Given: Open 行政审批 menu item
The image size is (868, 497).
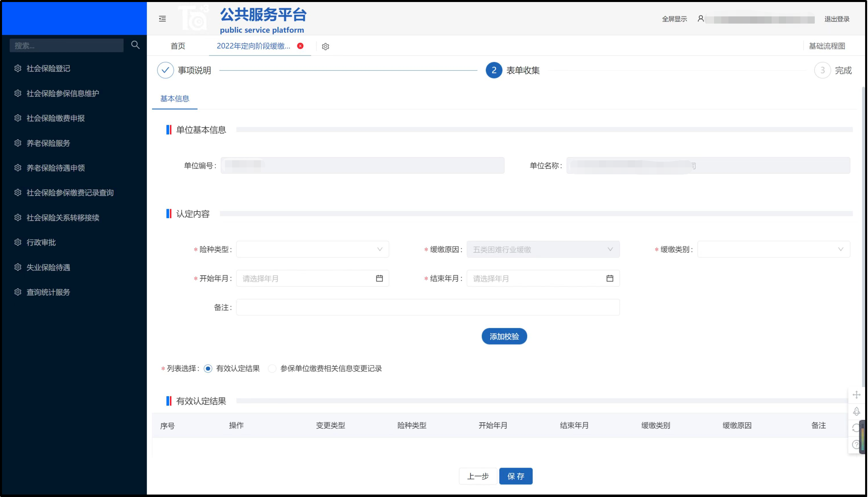Looking at the screenshot, I should point(41,242).
